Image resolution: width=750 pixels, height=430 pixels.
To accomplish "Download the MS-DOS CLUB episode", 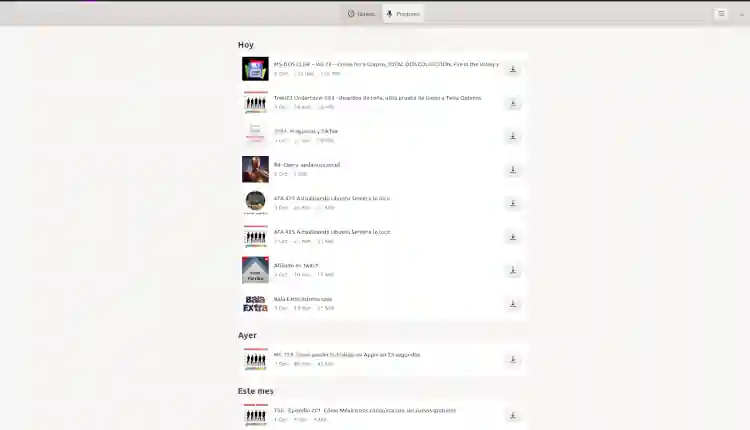I will [513, 69].
